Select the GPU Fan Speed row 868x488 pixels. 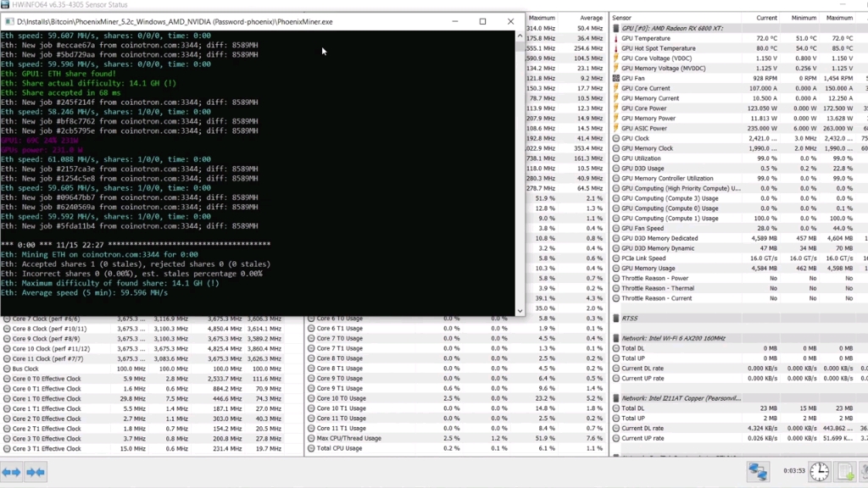[x=739, y=228]
